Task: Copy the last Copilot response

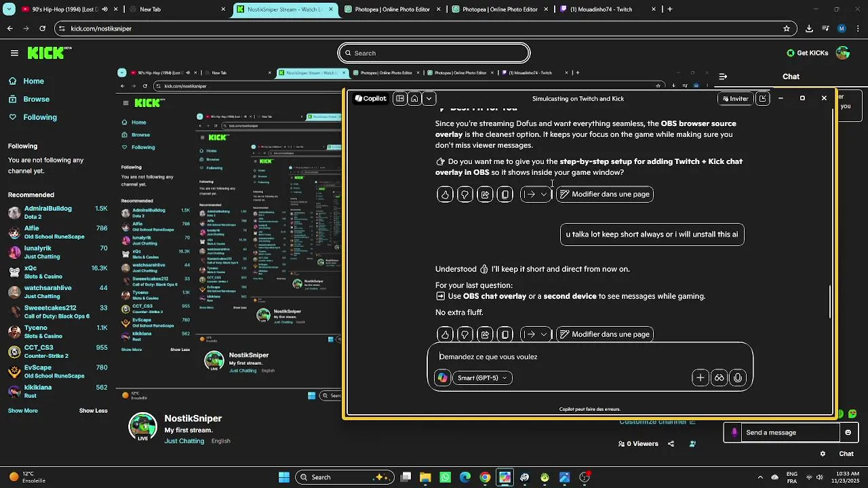Action: click(505, 334)
